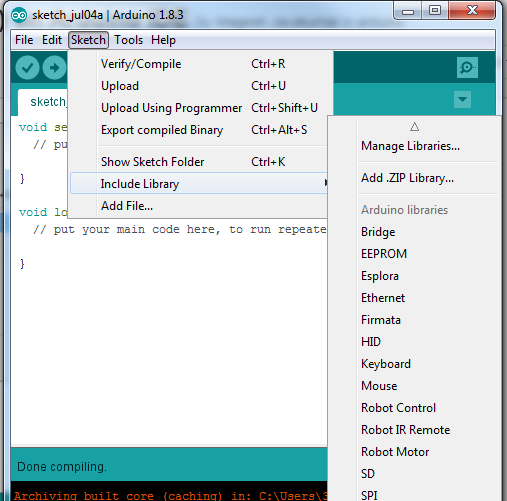Open the Serial Monitor magnifier icon

click(x=467, y=68)
